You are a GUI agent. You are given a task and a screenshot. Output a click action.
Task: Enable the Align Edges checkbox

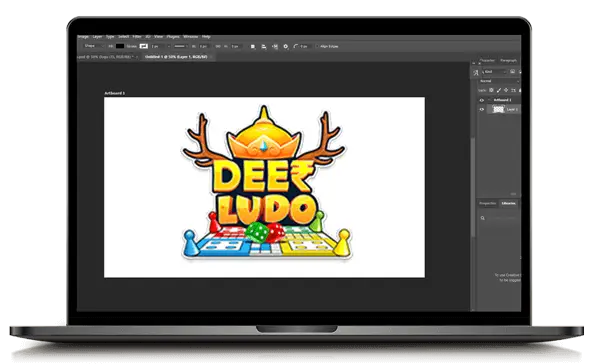[317, 46]
